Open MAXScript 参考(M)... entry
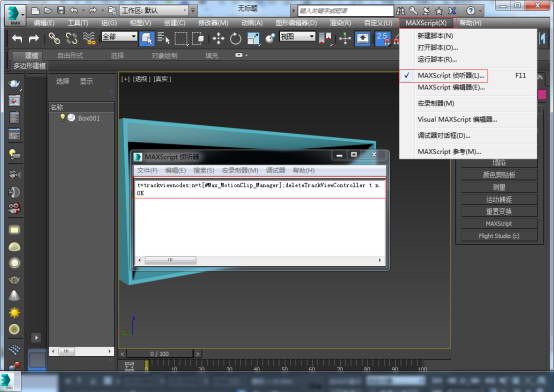Viewport: 554px width, 392px height. pos(449,152)
